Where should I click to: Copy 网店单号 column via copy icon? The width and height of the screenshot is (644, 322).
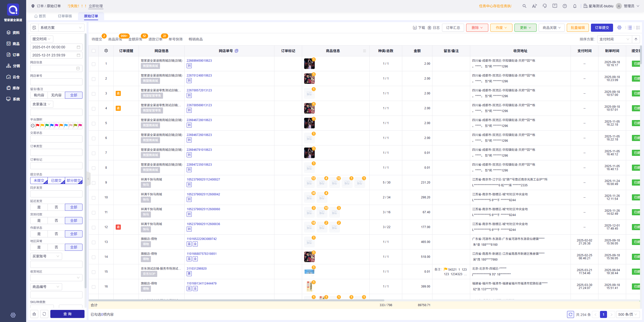point(236,51)
